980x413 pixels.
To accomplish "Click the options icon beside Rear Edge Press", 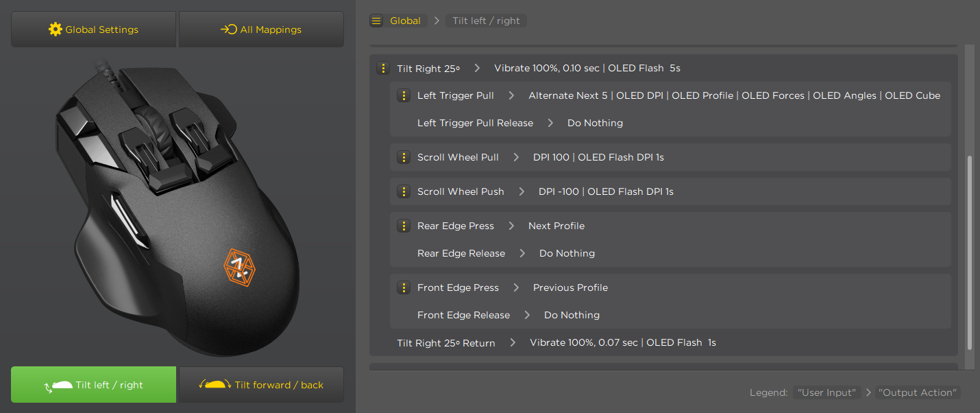I will point(404,226).
